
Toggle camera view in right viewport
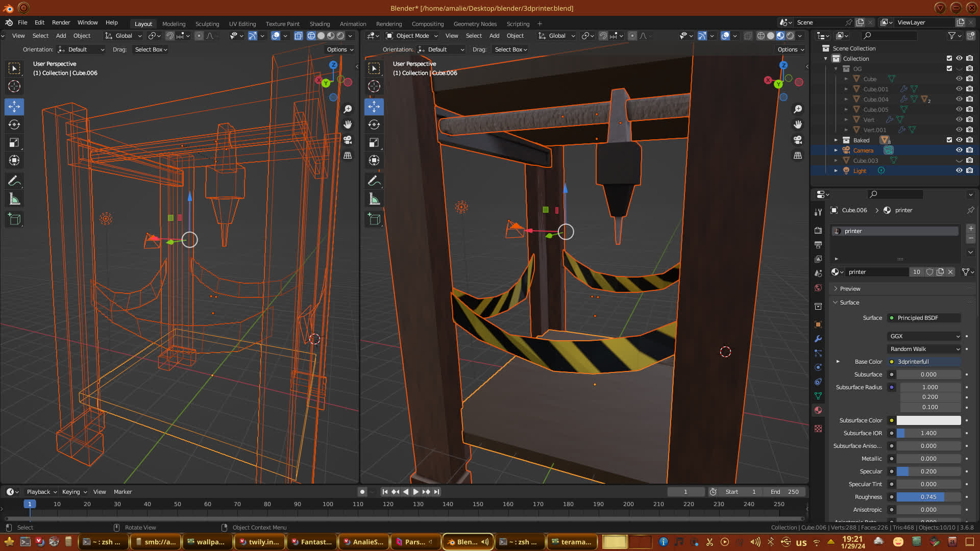(x=798, y=140)
